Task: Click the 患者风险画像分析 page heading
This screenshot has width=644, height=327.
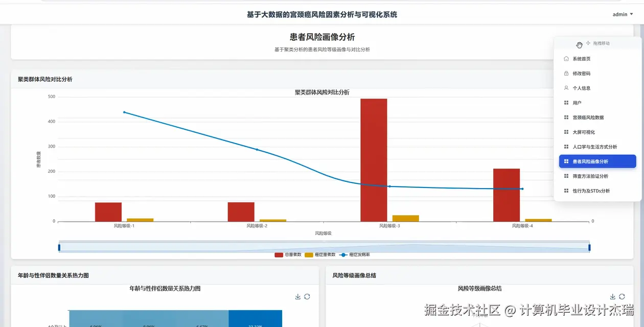Action: (322, 37)
